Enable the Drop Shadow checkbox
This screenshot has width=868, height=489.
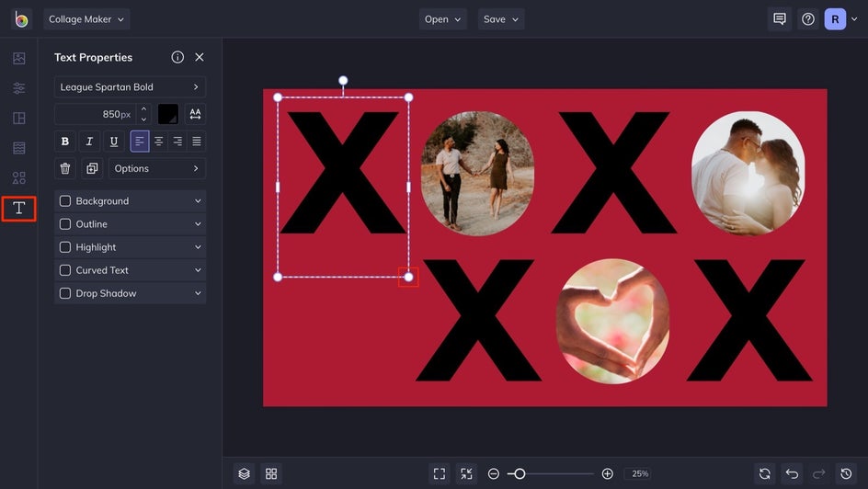64,293
